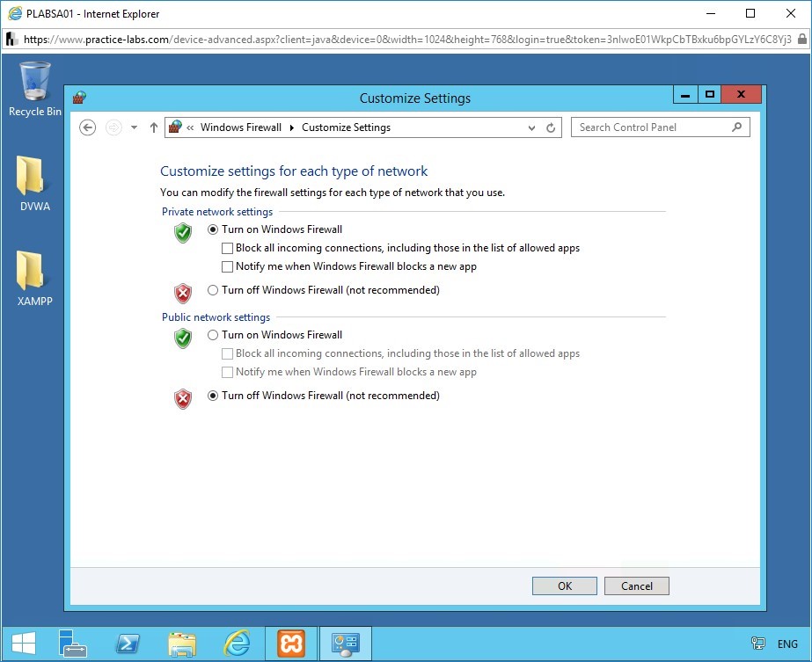Click the firewall icon in the address bar
The width and height of the screenshot is (812, 662).
[x=176, y=127]
